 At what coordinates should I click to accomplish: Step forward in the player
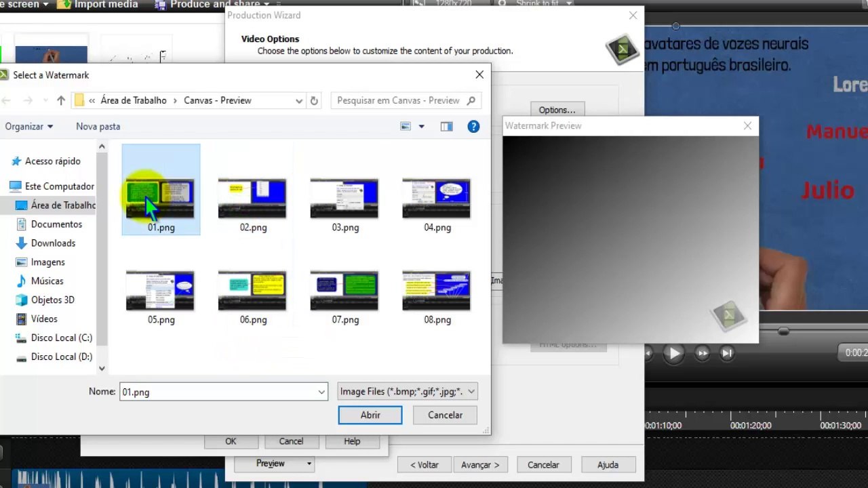point(703,353)
